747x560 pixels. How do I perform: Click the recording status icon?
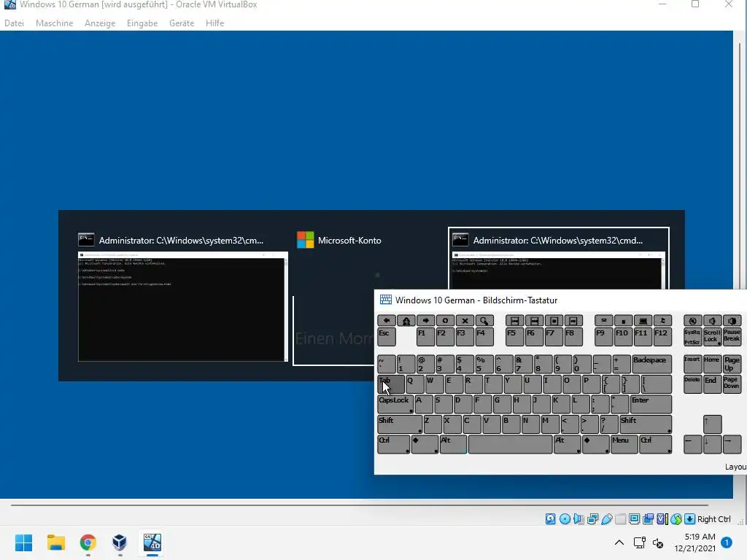pyautogui.click(x=649, y=519)
